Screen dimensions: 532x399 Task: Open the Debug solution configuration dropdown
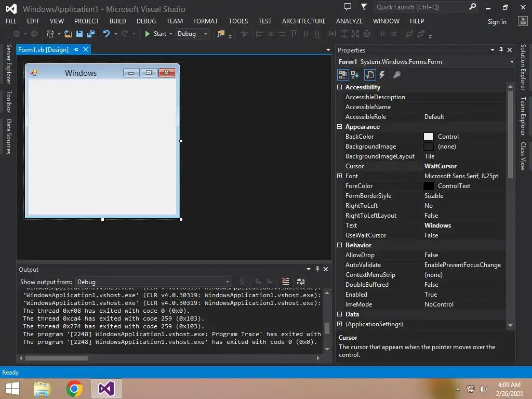[192, 34]
